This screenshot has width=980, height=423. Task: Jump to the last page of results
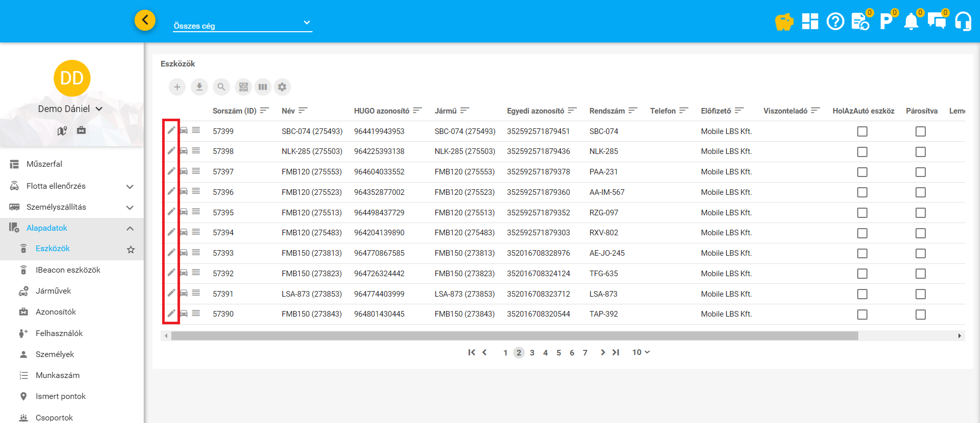click(616, 352)
